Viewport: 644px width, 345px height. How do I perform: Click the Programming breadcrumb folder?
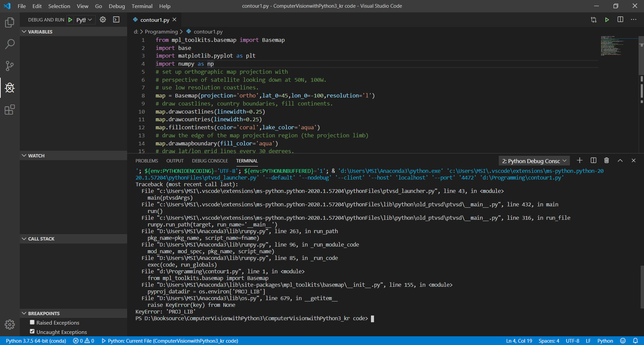click(161, 31)
